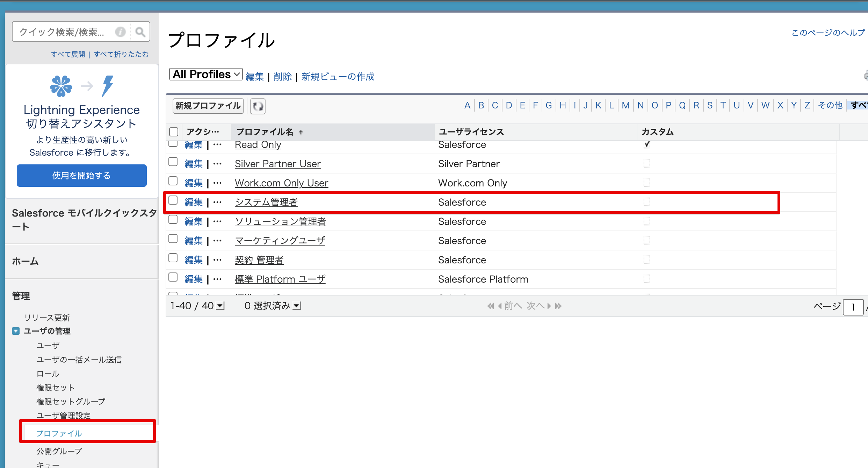Screen dimensions: 868x468
Task: Open the All Profiles view dropdown
Action: pyautogui.click(x=206, y=74)
